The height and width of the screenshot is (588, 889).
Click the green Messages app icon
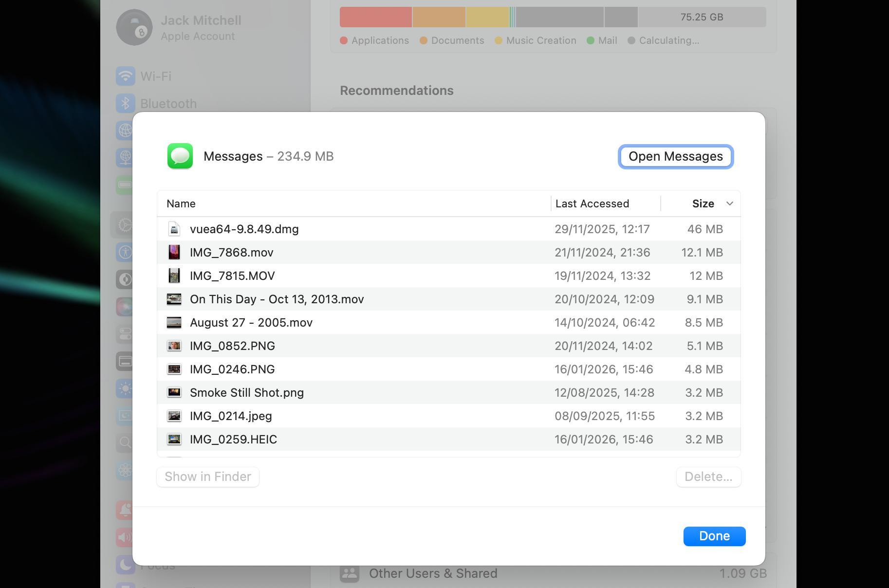[180, 156]
